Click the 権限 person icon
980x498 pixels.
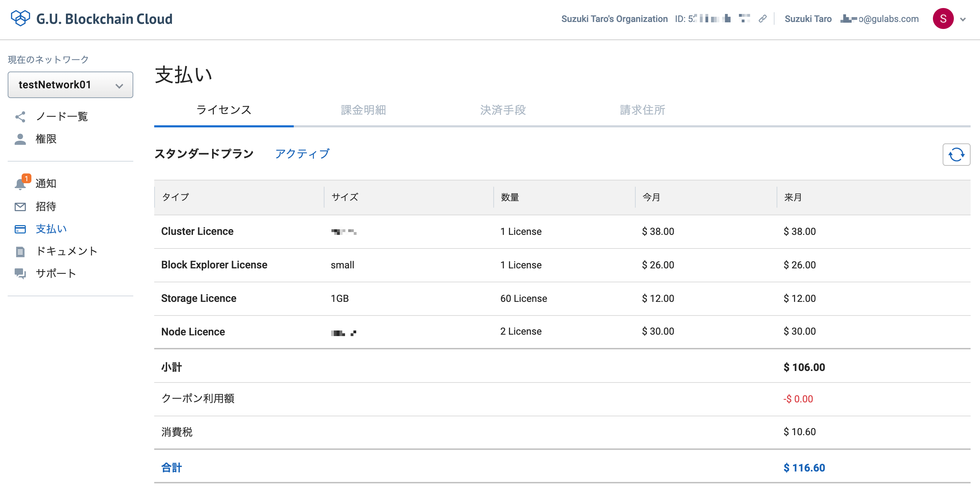20,139
